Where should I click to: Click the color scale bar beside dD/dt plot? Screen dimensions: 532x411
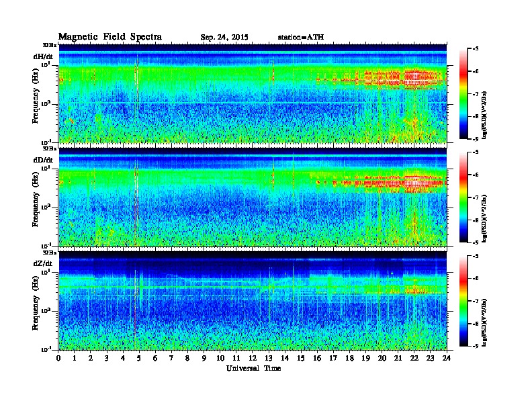coord(463,197)
